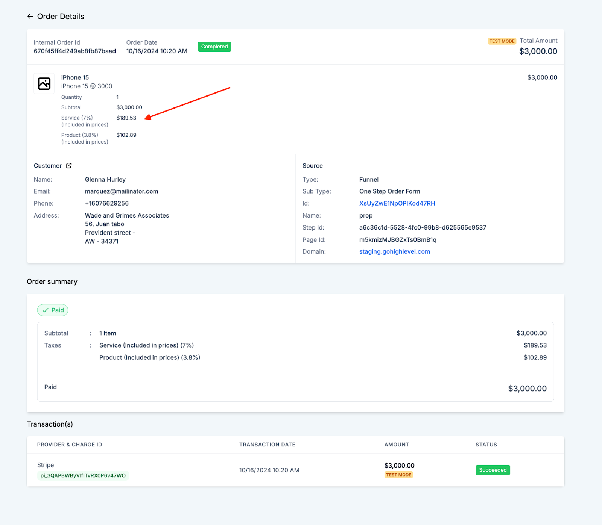Click the Succeeded transaction status badge

click(x=493, y=470)
